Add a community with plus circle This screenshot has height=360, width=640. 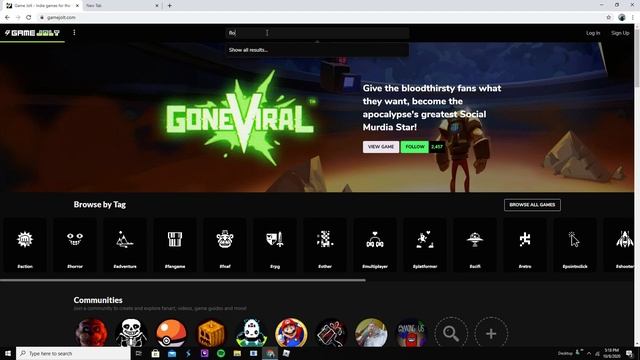tap(491, 333)
